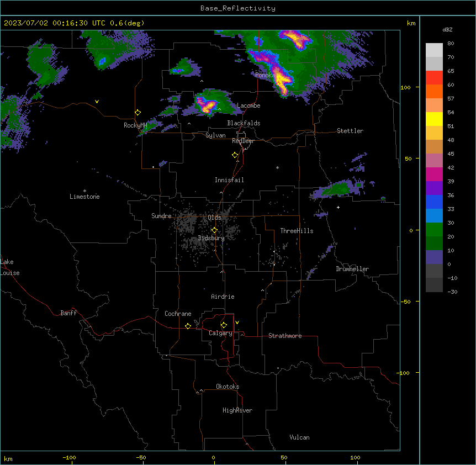This screenshot has height=465, width=476.
Task: Click the -100 tick on bottom horizontal axis
Action: (69, 457)
